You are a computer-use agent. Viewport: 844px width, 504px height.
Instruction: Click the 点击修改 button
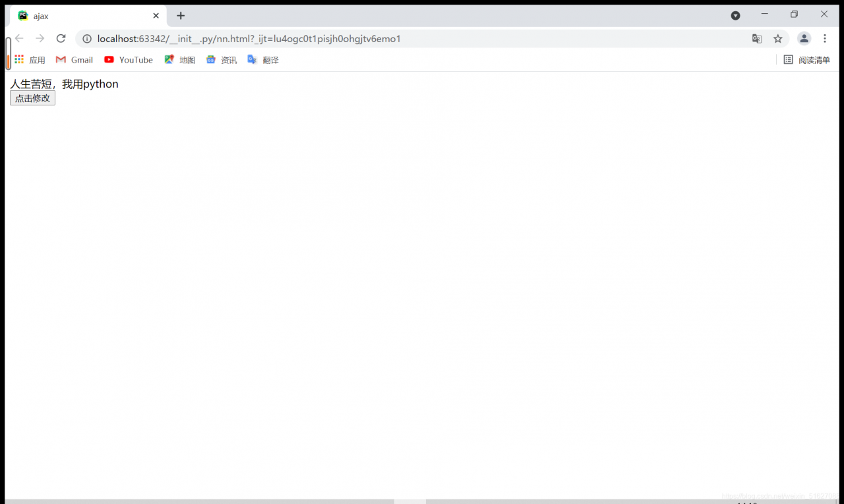[32, 98]
